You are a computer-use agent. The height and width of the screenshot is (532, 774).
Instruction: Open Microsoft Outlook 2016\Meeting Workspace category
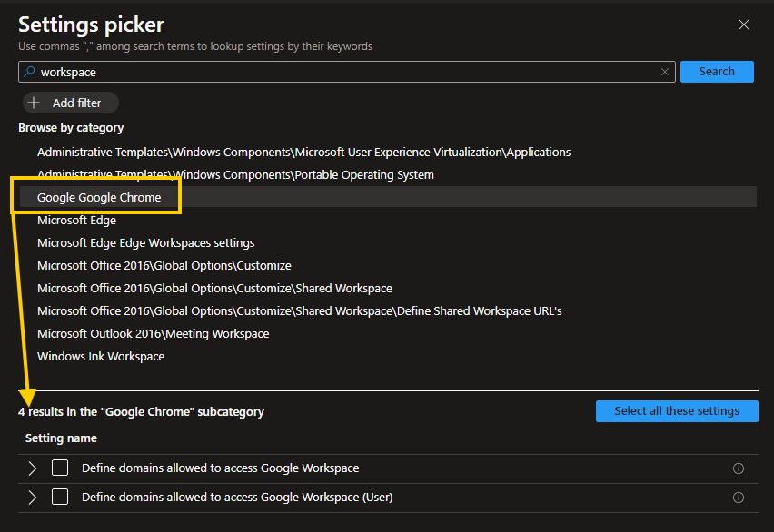coord(153,334)
